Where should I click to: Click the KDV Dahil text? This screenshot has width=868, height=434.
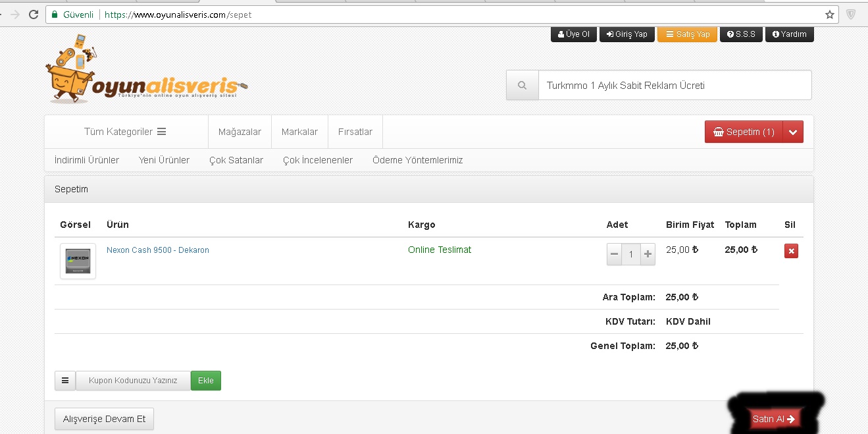[x=688, y=321]
